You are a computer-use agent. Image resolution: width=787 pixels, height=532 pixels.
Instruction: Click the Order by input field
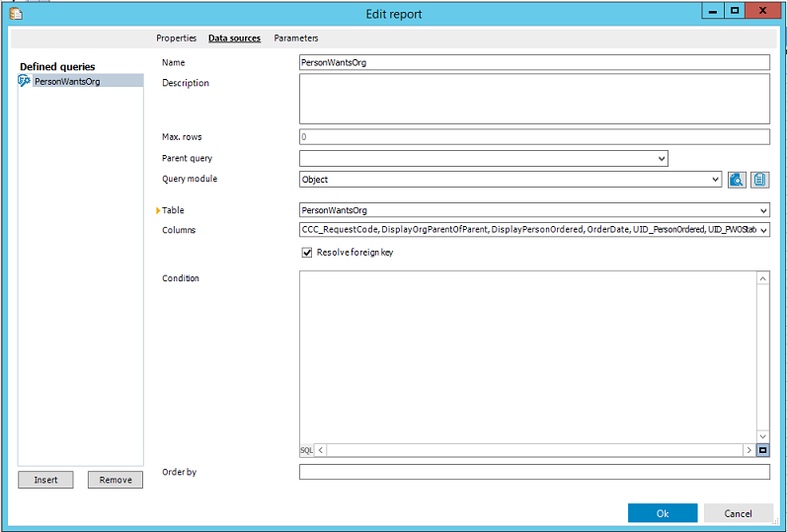coord(534,472)
